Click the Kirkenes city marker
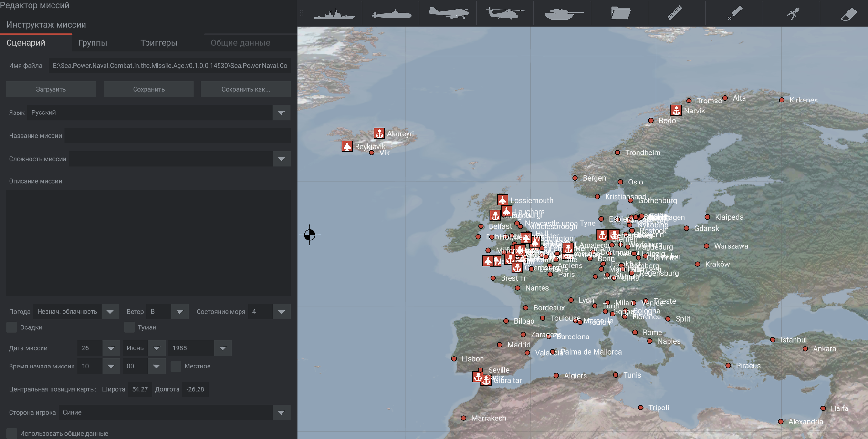The height and width of the screenshot is (439, 868). 782,100
